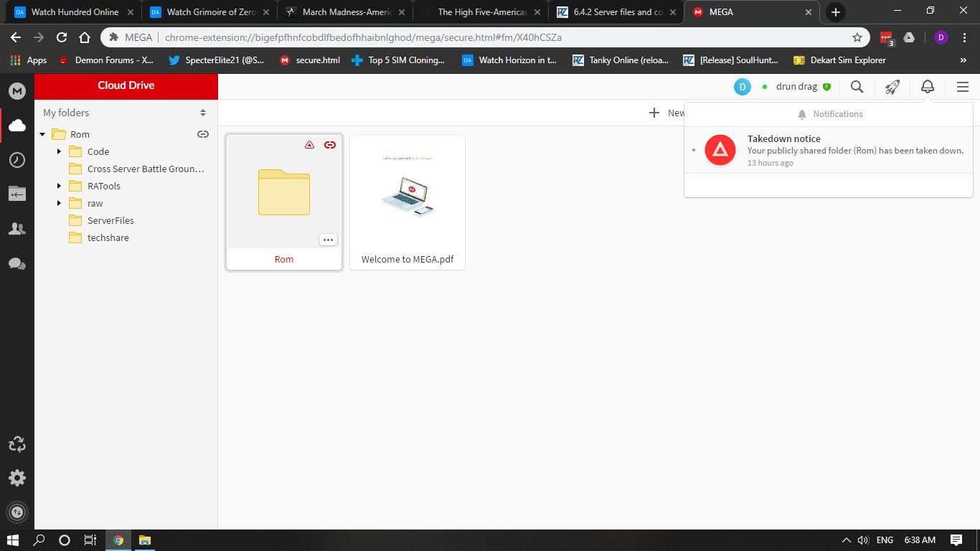The image size is (980, 551).
Task: Click the search magnifier in MEGA header
Action: pyautogui.click(x=857, y=87)
